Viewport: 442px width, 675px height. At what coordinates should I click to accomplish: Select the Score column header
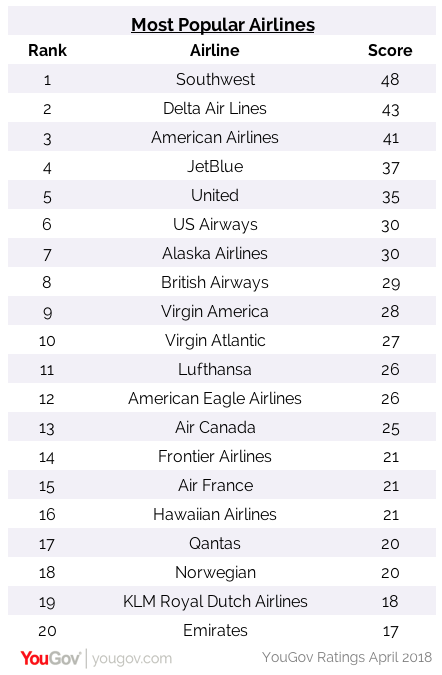click(x=390, y=50)
